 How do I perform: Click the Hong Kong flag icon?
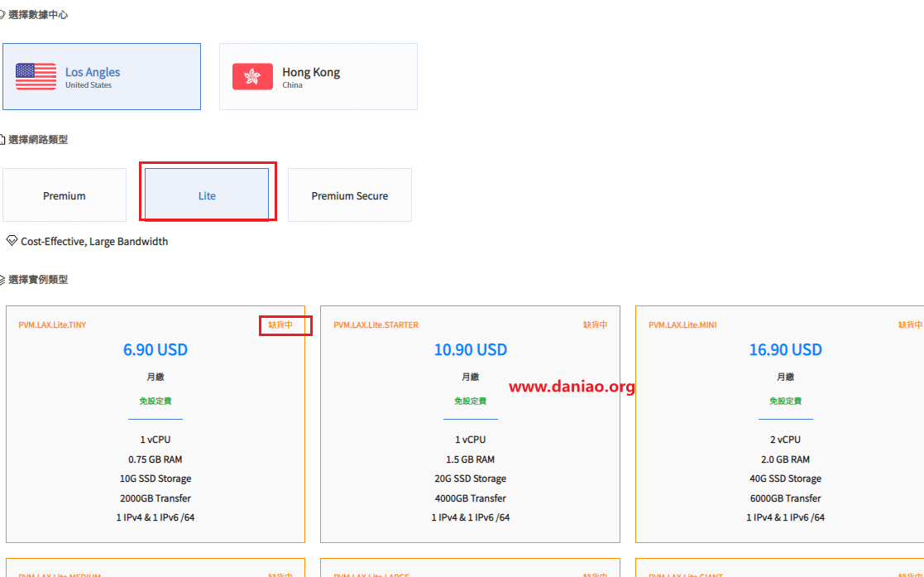coord(252,77)
